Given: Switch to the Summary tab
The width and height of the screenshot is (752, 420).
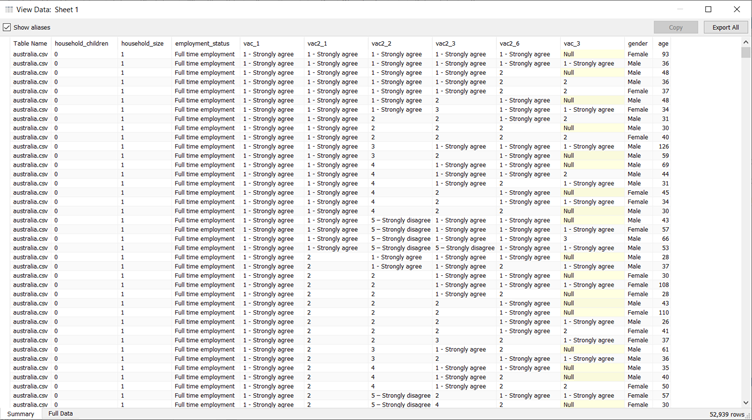Looking at the screenshot, I should 20,413.
